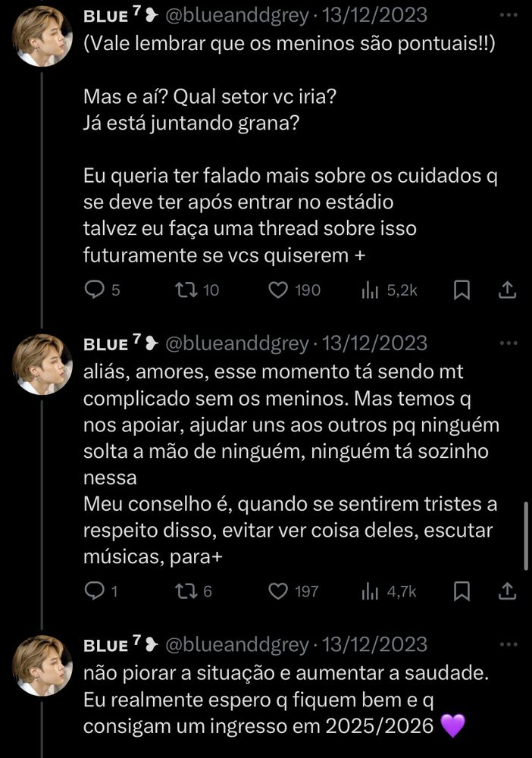Share the tweet with 190 likes
The width and height of the screenshot is (532, 758).
point(507,290)
